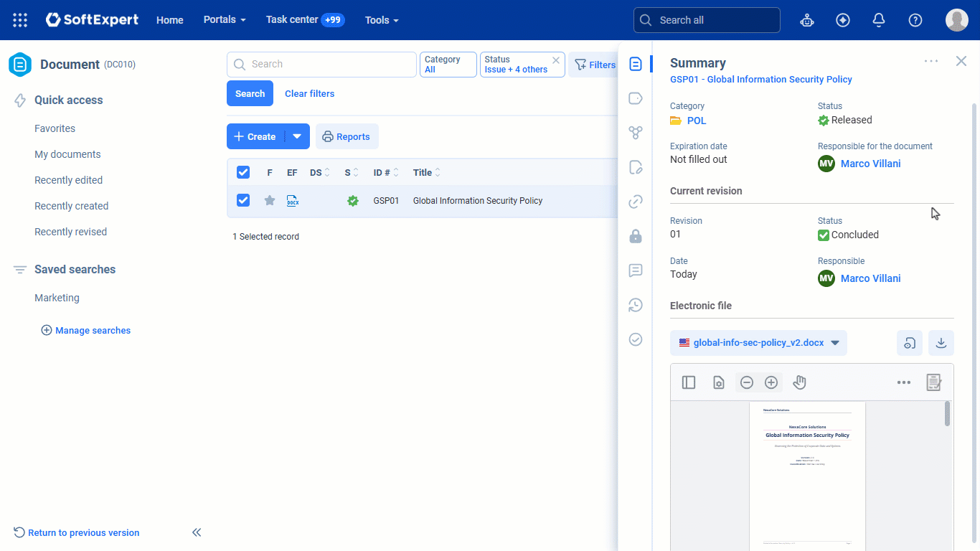This screenshot has height=551, width=980.
Task: Open the comments icon in side strip
Action: 635,270
